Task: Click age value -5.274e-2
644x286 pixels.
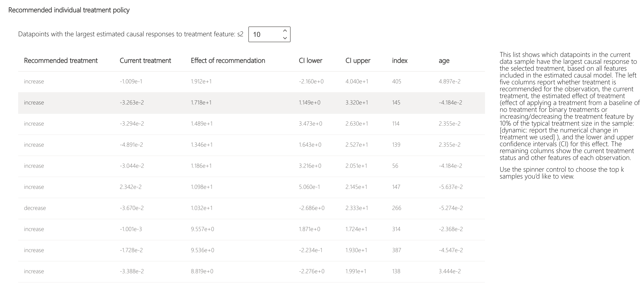Action: click(x=451, y=208)
